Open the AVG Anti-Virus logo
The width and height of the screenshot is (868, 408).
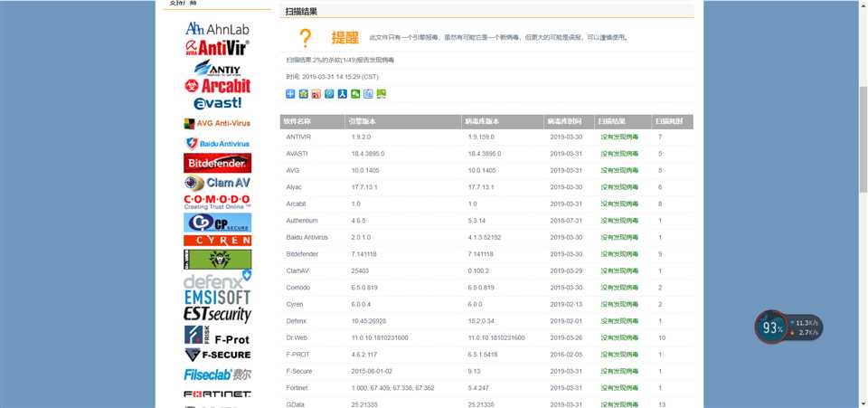pyautogui.click(x=218, y=123)
